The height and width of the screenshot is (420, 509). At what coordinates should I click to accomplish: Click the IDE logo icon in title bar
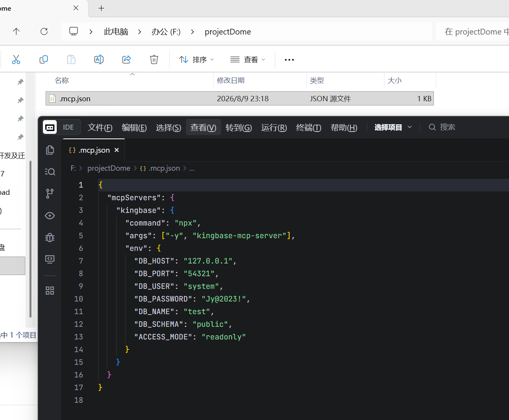pos(50,127)
